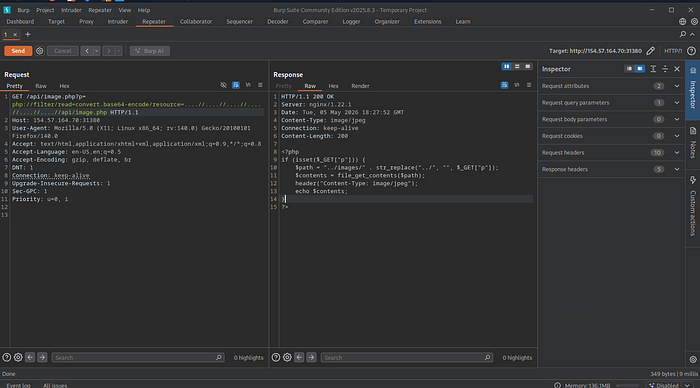Screen dimensions: 700x388
Task: Open the Event log
Action: click(18, 385)
